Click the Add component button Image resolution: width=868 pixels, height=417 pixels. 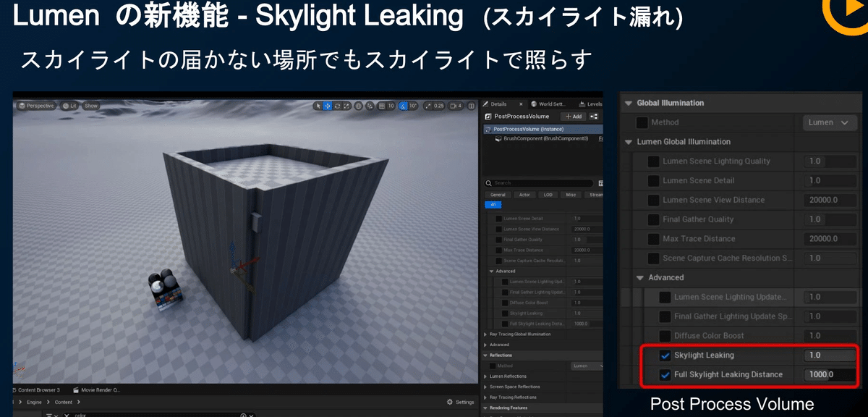tap(574, 116)
